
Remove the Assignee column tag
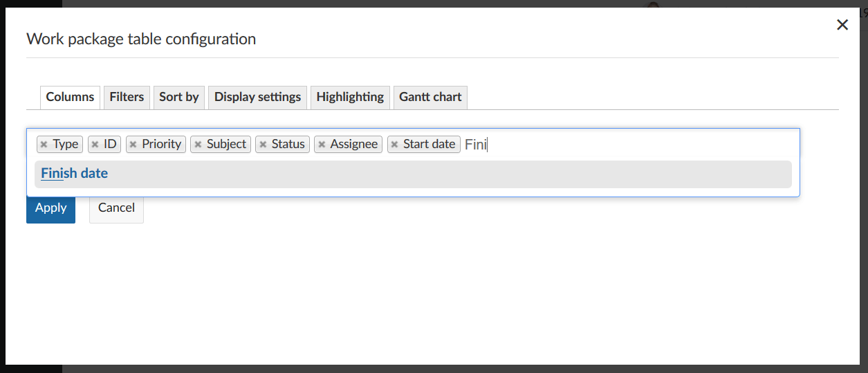[x=322, y=145]
